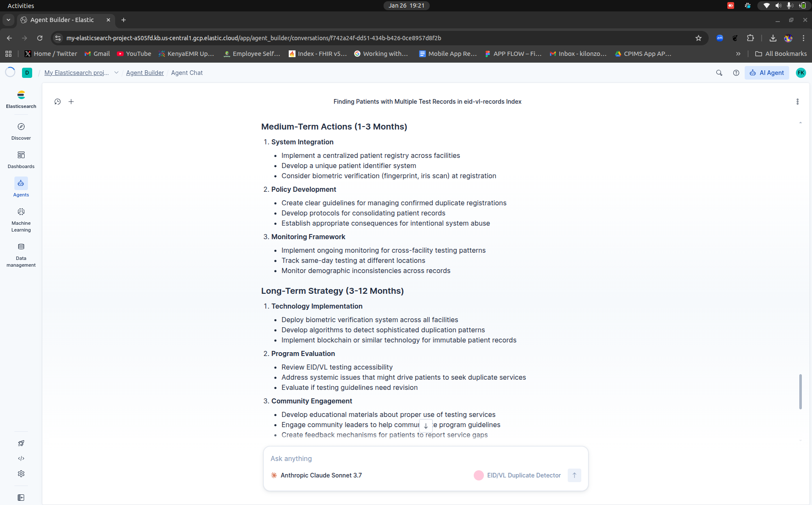Open Discover from the side navigation
Viewport: 812px width, 505px height.
click(21, 131)
